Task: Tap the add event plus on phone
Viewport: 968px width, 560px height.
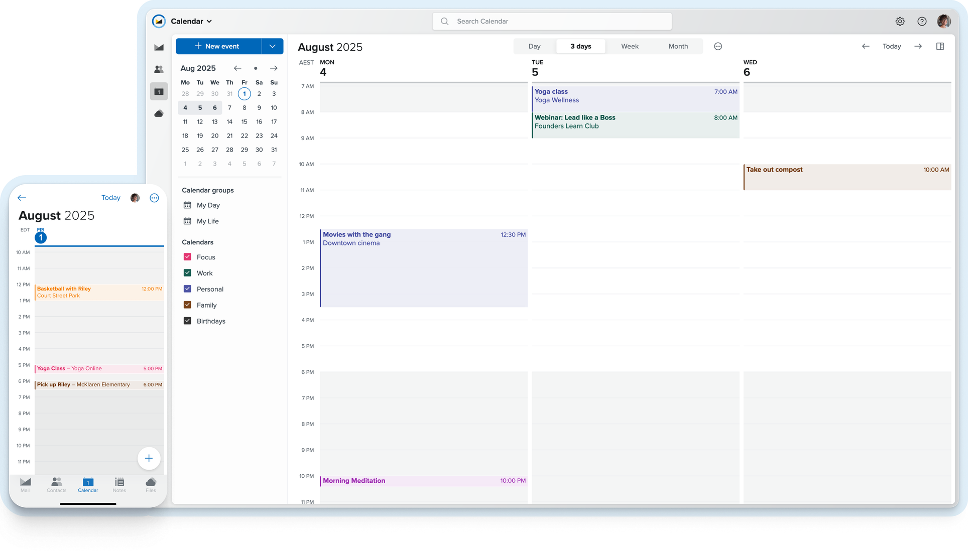Action: pos(149,458)
